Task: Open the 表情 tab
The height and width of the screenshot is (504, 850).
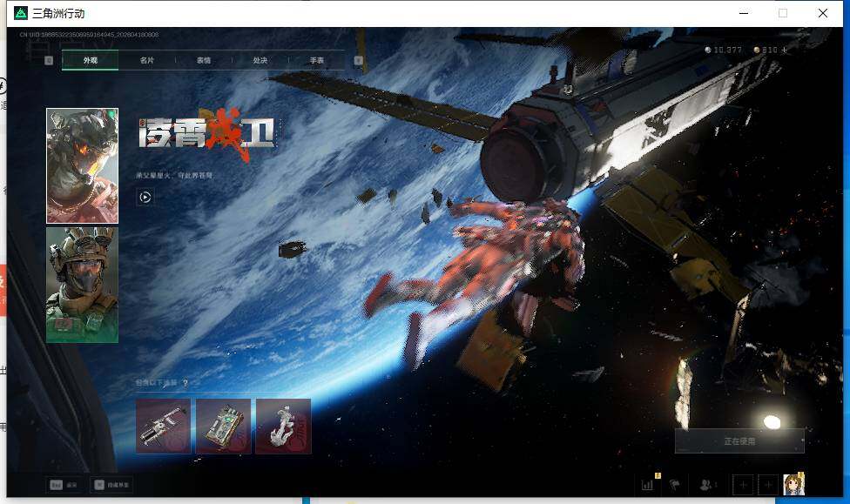Action: (x=204, y=60)
